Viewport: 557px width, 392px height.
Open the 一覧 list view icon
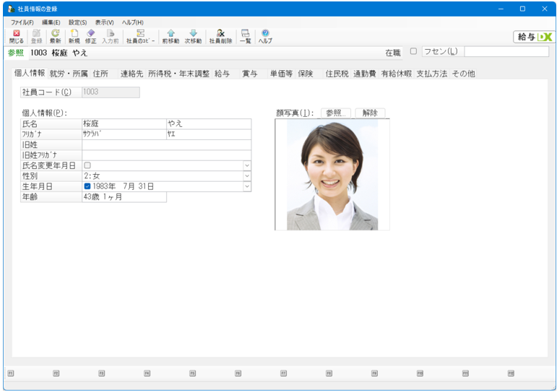pyautogui.click(x=246, y=37)
